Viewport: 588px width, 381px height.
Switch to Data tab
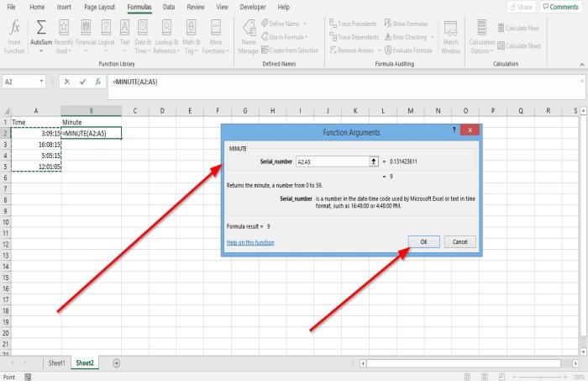click(169, 7)
